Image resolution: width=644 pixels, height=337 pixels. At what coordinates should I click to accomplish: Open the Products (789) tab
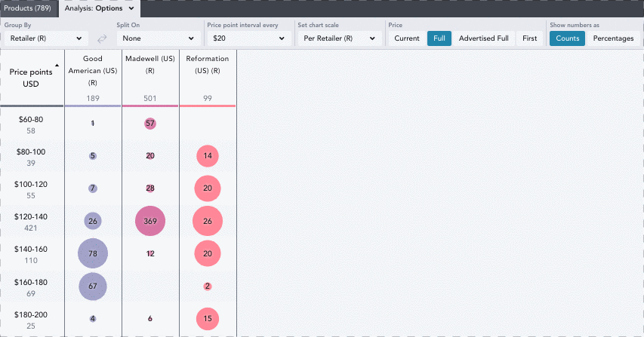(x=27, y=8)
